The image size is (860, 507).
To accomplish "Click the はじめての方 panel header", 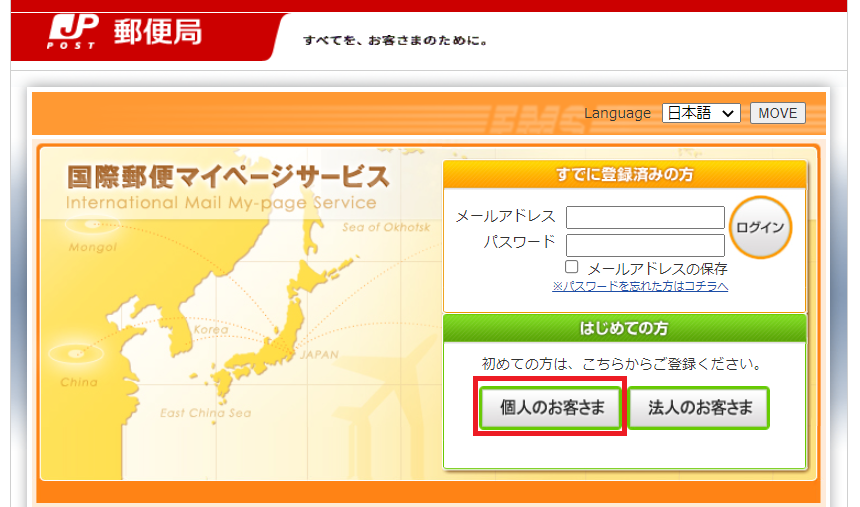I will [x=625, y=328].
